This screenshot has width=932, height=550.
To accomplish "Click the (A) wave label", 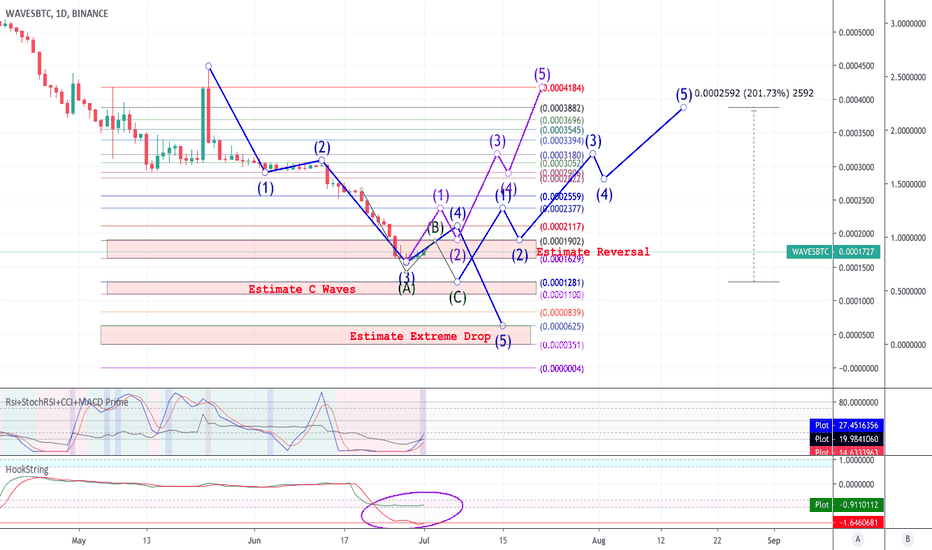I will pos(407,288).
